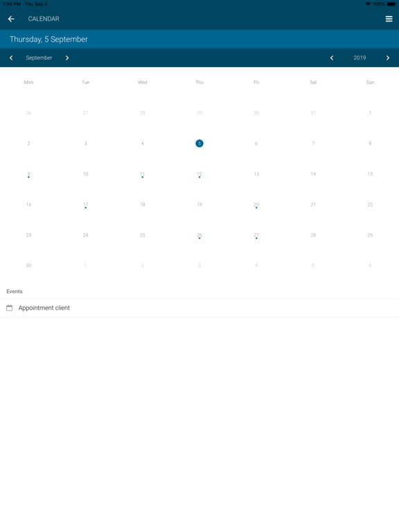This screenshot has height=532, width=399.
Task: Select day 14 Saturday
Action: click(x=313, y=174)
